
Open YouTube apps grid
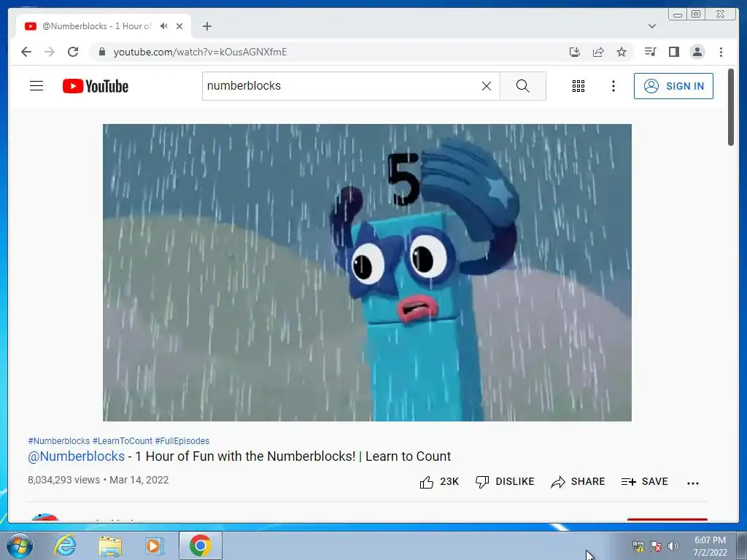(x=578, y=86)
